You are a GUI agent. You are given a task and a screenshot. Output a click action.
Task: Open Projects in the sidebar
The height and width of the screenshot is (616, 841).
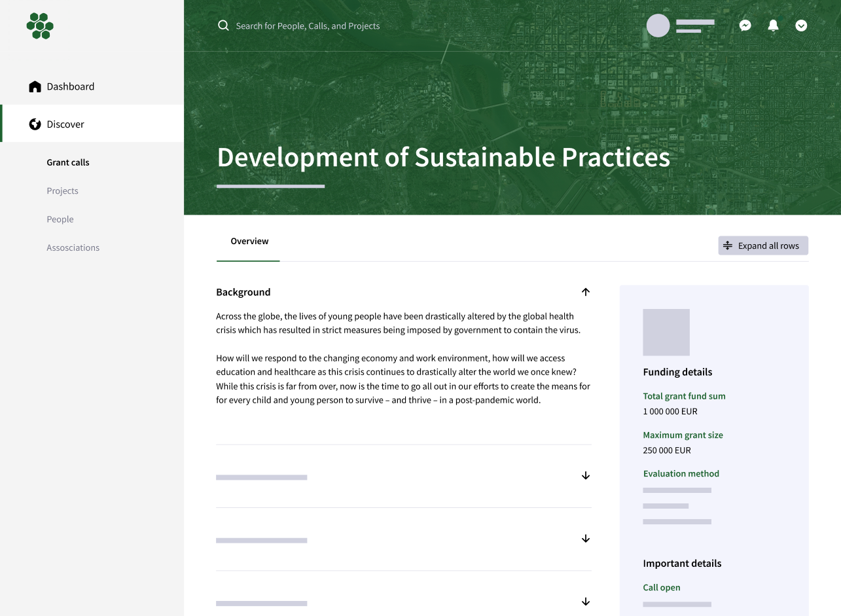click(x=62, y=191)
